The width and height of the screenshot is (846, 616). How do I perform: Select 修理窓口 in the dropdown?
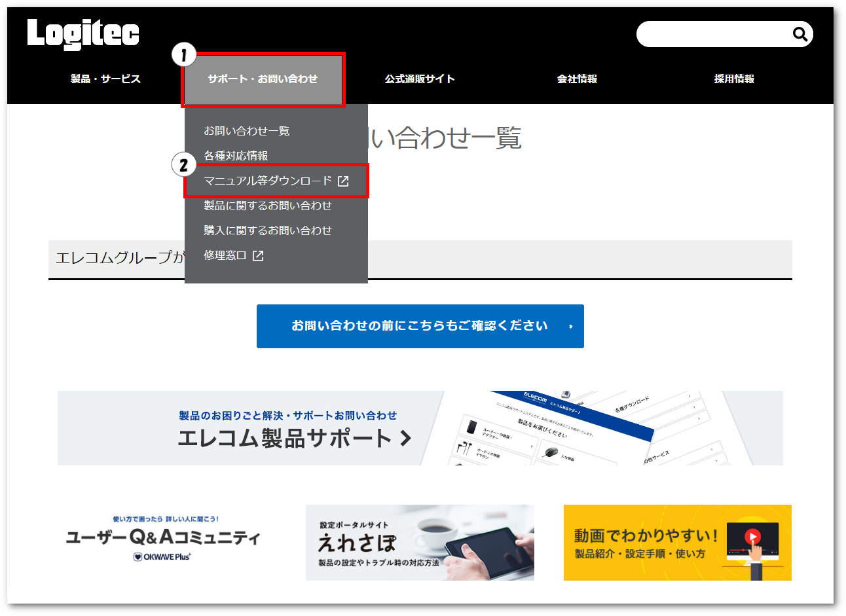click(x=225, y=255)
